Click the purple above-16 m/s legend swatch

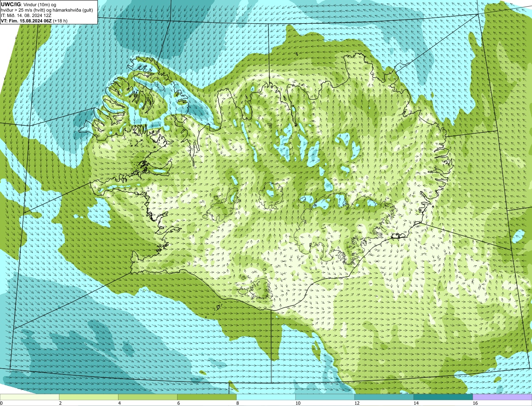502,397
